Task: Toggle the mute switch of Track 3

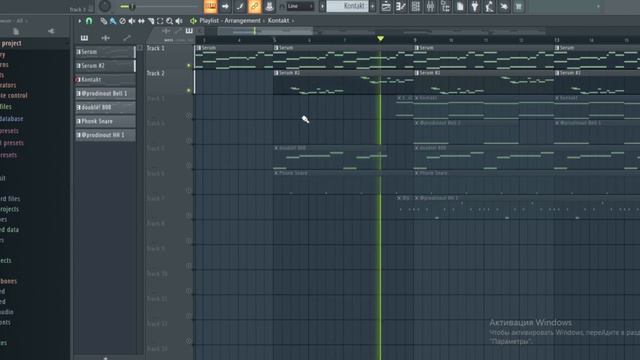Action: [x=189, y=116]
